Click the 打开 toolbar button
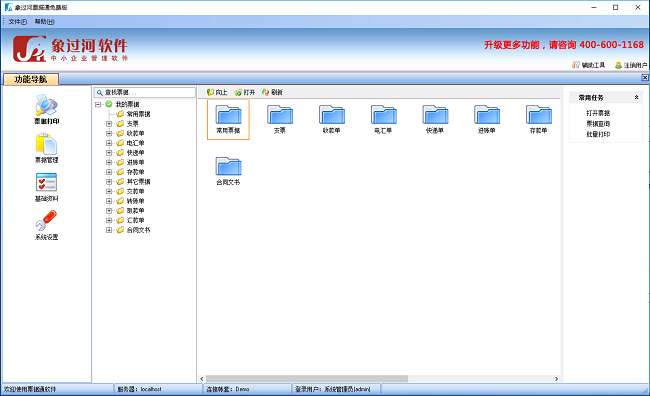This screenshot has height=396, width=650. pos(245,92)
